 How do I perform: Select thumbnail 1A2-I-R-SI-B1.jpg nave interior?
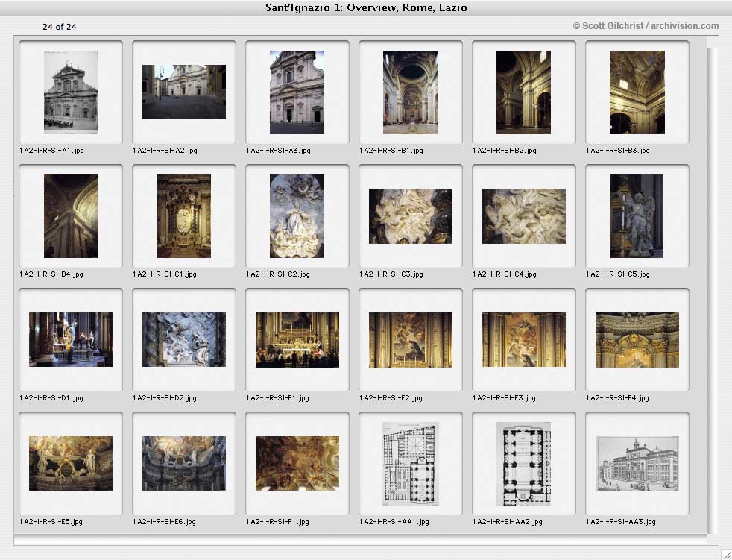click(x=410, y=92)
